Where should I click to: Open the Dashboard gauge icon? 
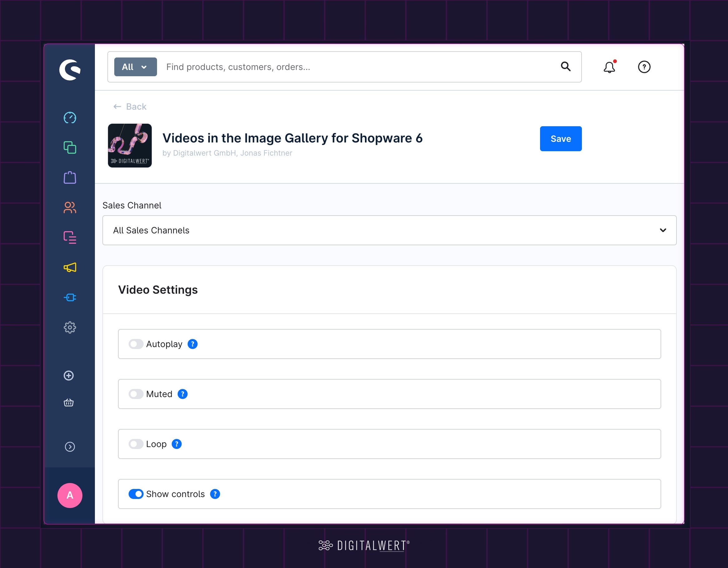tap(70, 118)
